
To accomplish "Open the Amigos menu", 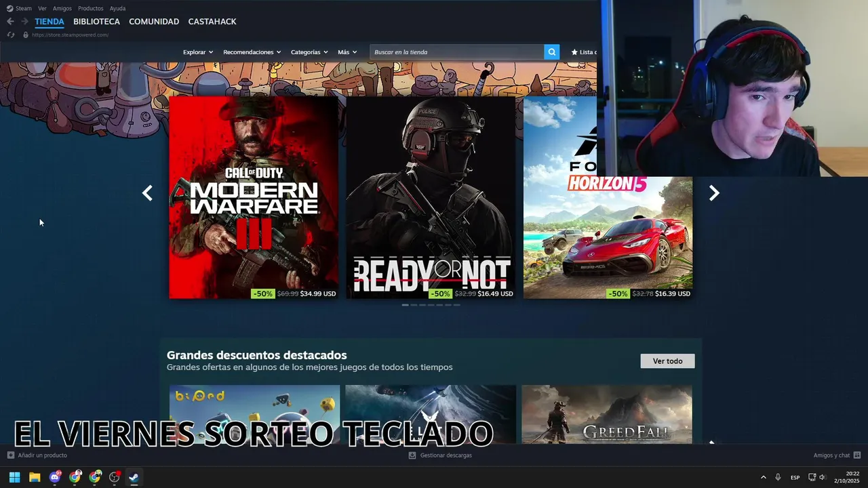I will click(x=62, y=8).
